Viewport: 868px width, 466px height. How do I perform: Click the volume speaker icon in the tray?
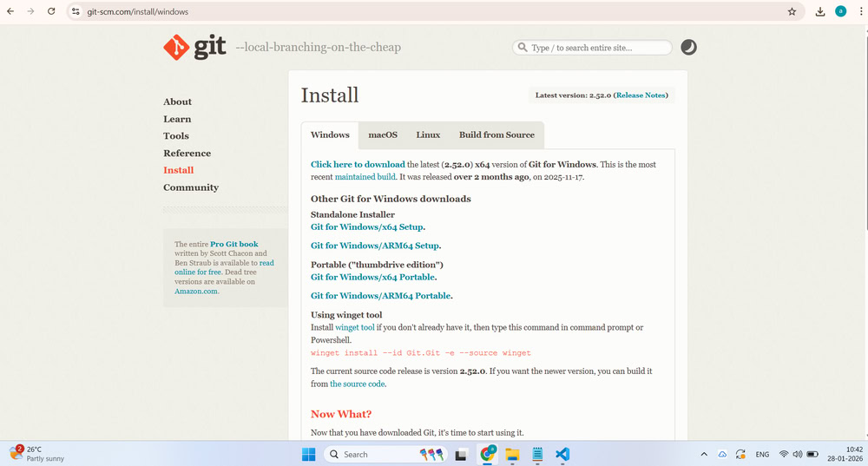coord(797,455)
